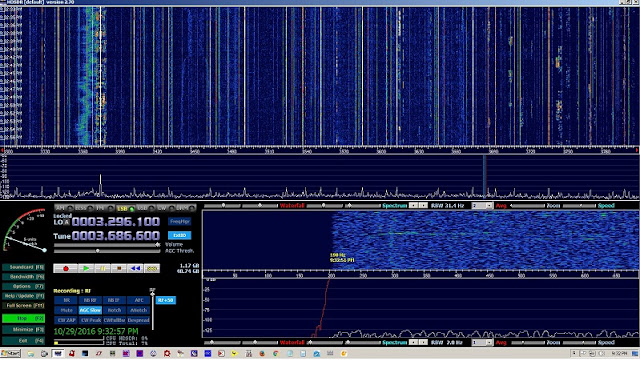
Task: Toggle the CW Peak filter
Action: [90, 320]
